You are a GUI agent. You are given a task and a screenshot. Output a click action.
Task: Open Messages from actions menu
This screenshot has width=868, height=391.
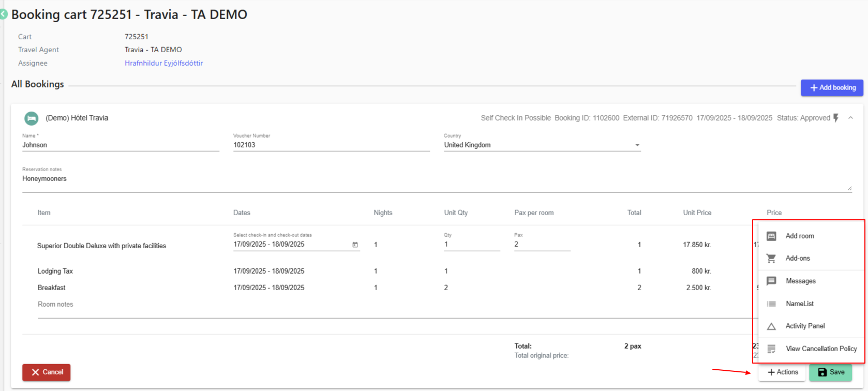[811, 281]
